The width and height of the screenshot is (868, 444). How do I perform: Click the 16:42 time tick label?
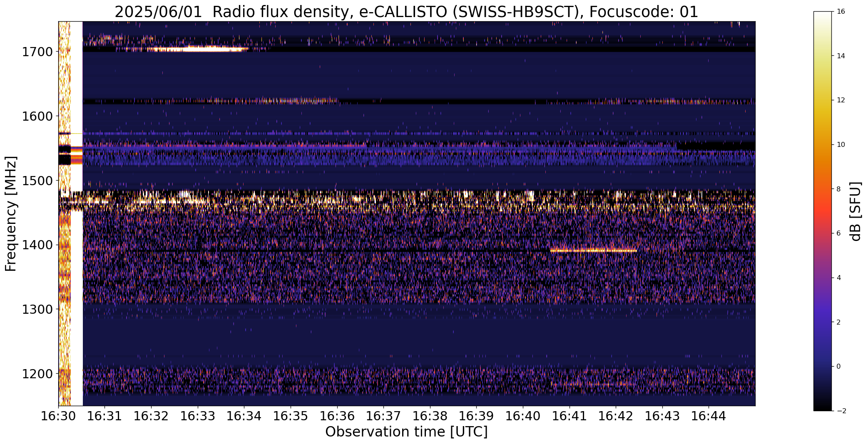(x=616, y=416)
